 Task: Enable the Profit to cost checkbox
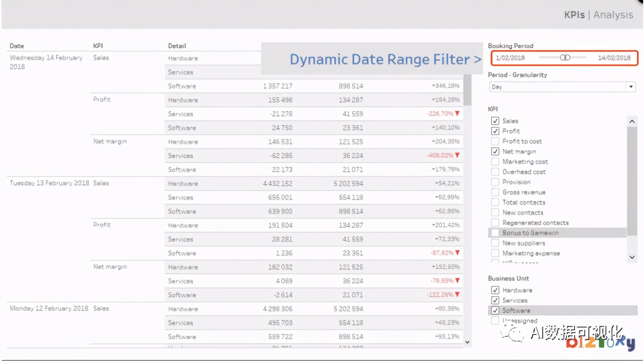point(495,141)
